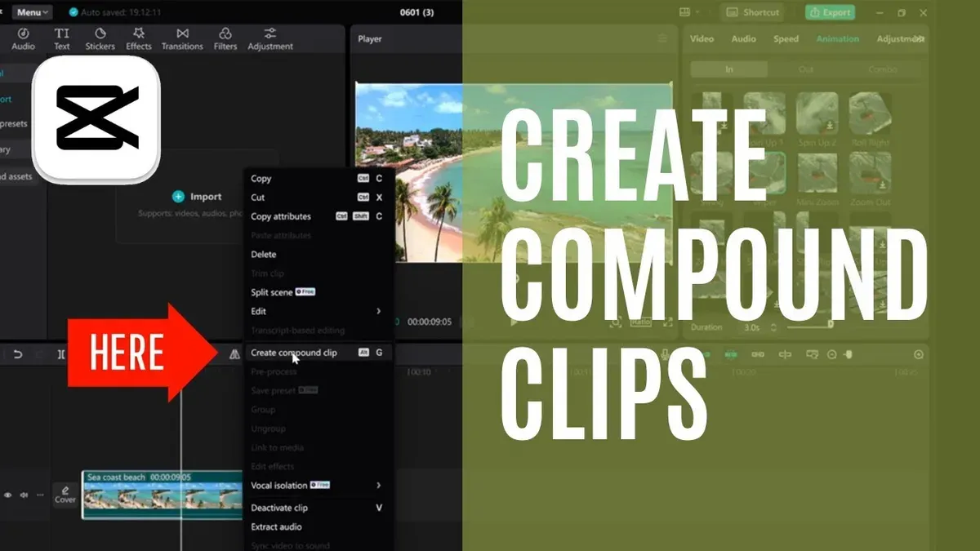
Task: Open the track more-options dots
Action: click(x=38, y=495)
